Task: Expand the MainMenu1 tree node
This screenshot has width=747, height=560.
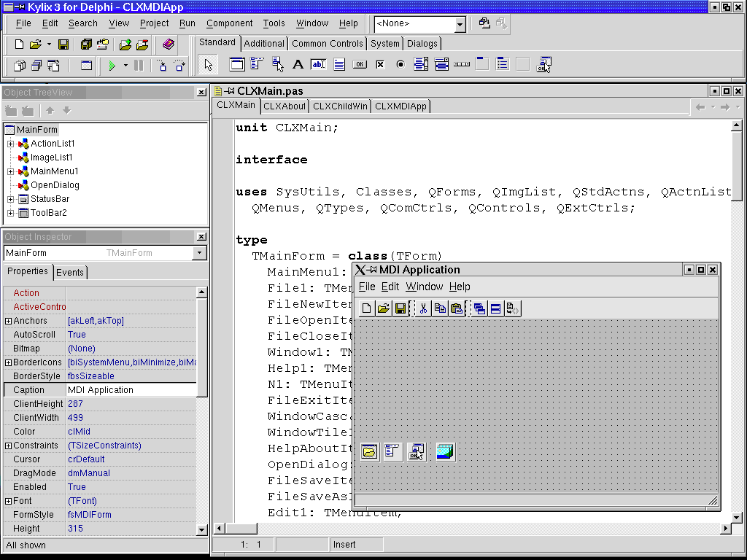Action: point(10,171)
